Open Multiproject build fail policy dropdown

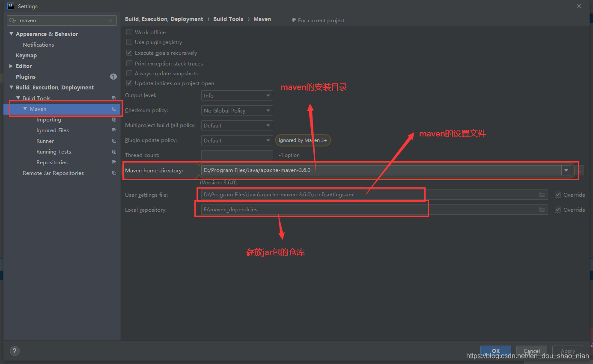tap(237, 125)
